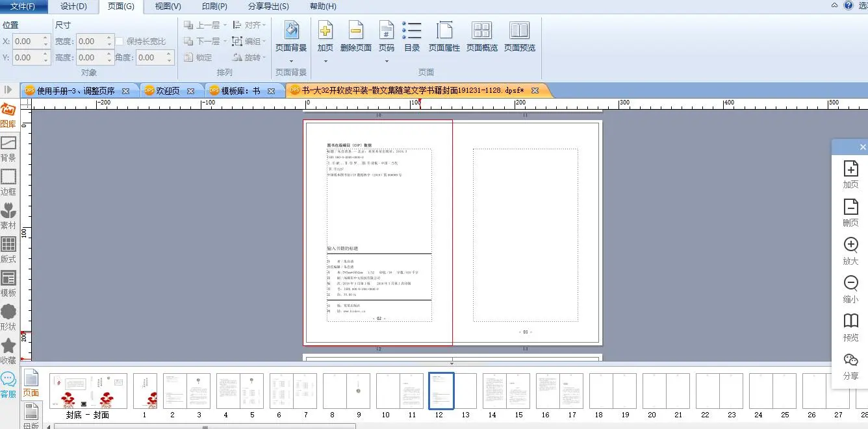
Task: Toggle the 保持长宽比 checkbox
Action: pyautogui.click(x=120, y=42)
